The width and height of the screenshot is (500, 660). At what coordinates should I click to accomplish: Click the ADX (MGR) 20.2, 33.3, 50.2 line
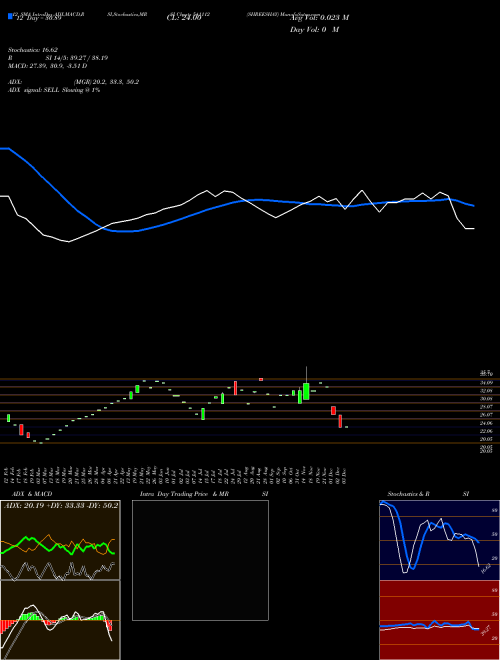(x=73, y=82)
